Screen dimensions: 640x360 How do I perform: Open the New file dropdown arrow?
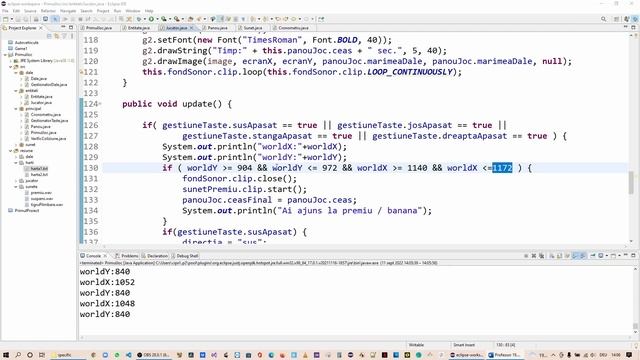pos(12,19)
